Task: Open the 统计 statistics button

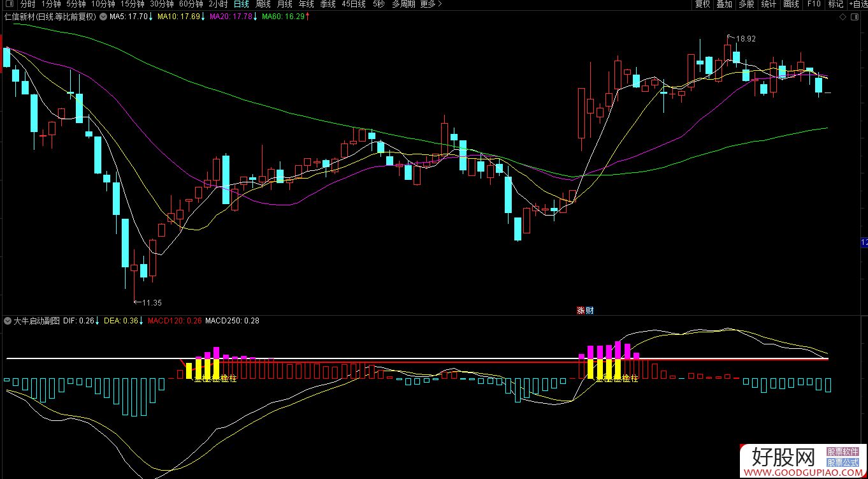Action: pos(769,4)
